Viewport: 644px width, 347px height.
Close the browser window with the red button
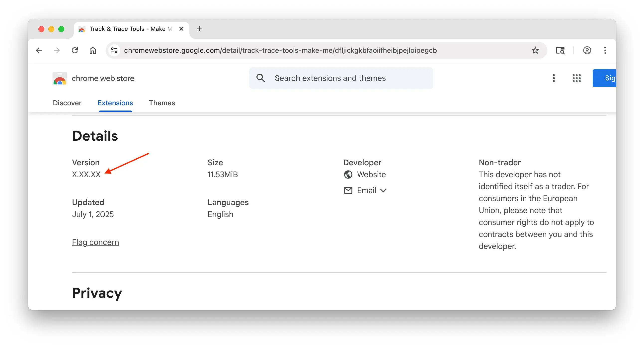click(x=41, y=29)
